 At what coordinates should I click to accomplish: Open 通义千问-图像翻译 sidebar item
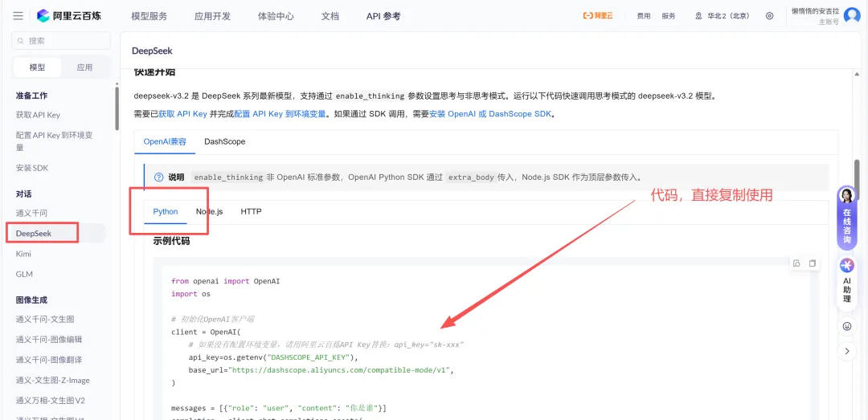point(49,360)
